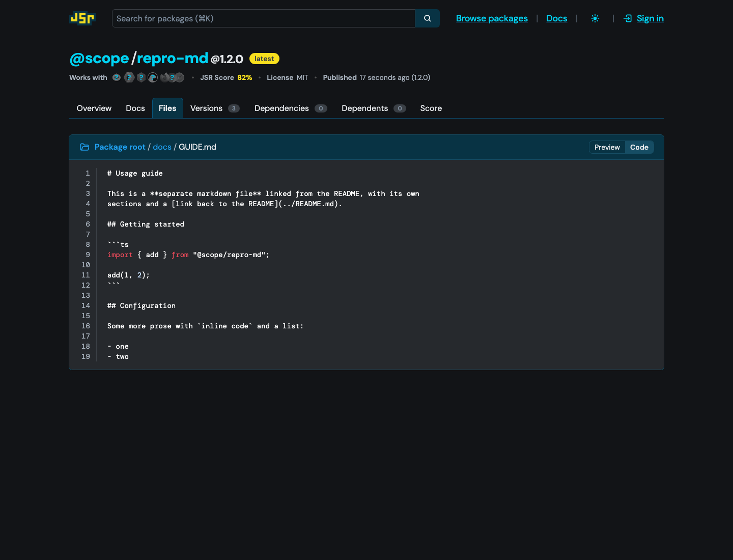Switch to the Overview tab
733x560 pixels.
coord(94,108)
